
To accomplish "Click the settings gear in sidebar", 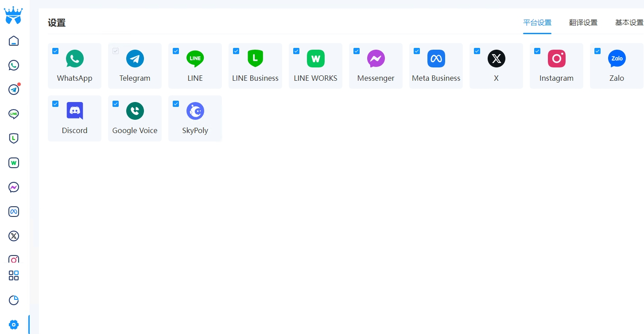I will pos(14,325).
